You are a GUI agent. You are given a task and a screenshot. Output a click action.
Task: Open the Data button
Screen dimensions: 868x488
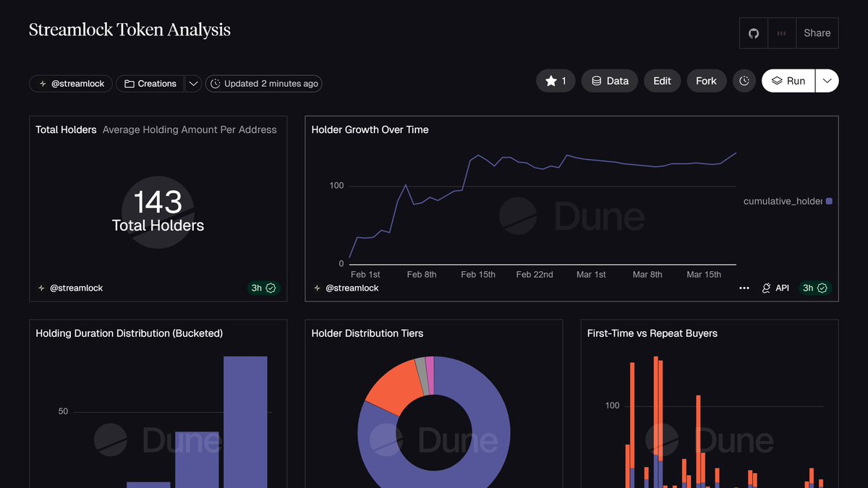pos(610,81)
